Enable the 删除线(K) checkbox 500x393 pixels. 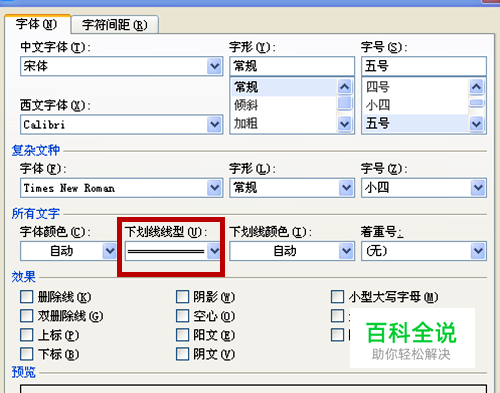click(x=27, y=297)
